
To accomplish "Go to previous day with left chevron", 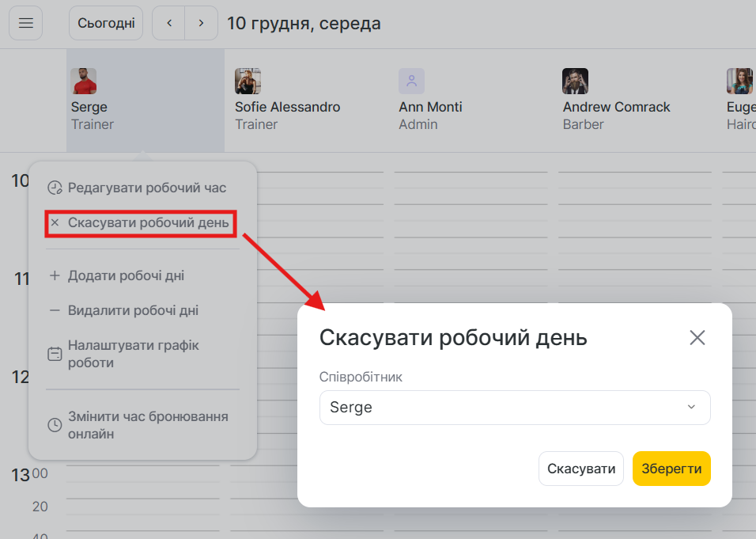I will [x=168, y=23].
